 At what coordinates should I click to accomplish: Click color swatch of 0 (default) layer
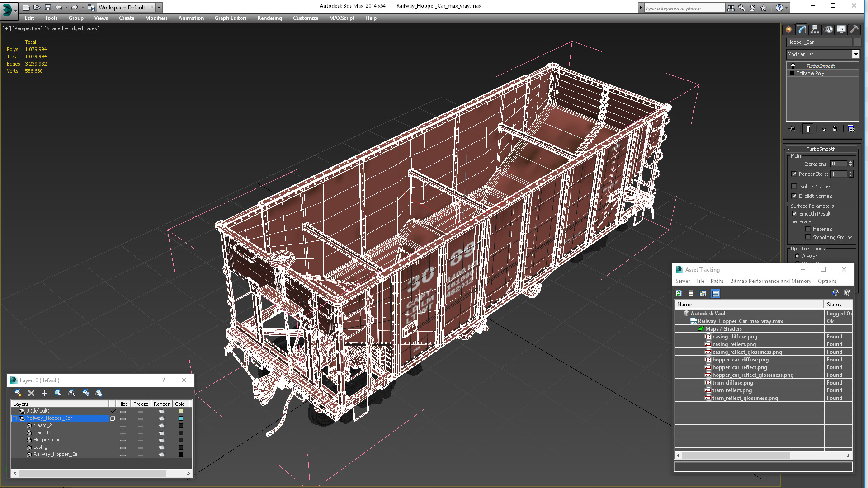[x=181, y=411]
